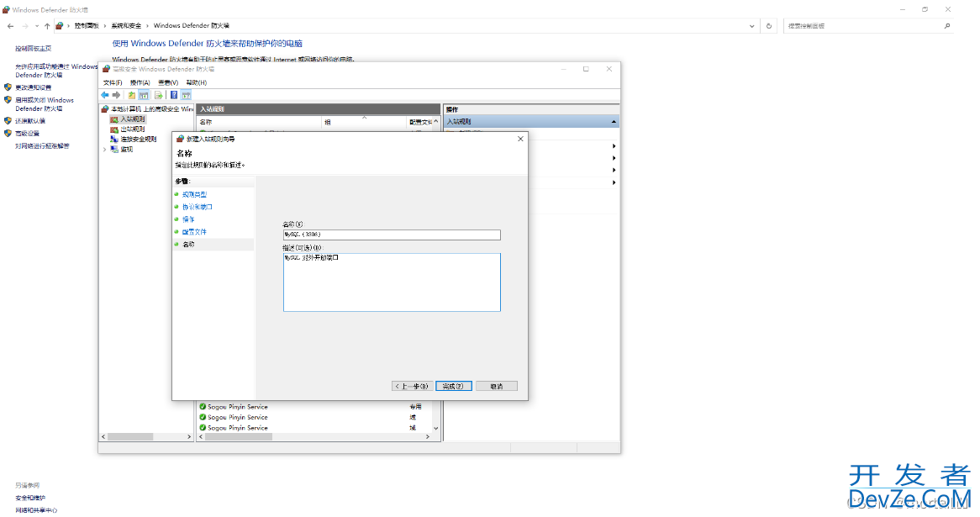Open the 文件(F) menu
Image resolution: width=980 pixels, height=517 pixels.
click(113, 82)
